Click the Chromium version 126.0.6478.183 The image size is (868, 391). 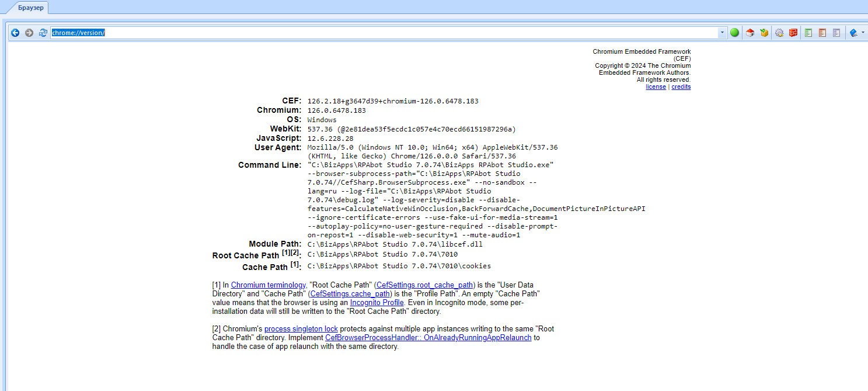point(337,110)
